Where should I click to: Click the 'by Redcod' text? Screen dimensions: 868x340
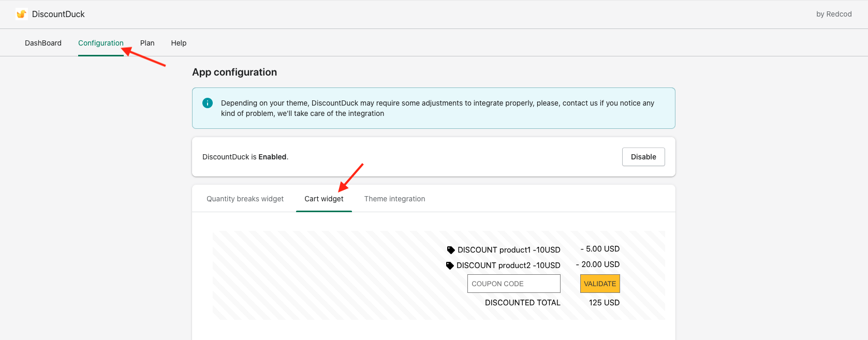[x=833, y=14]
